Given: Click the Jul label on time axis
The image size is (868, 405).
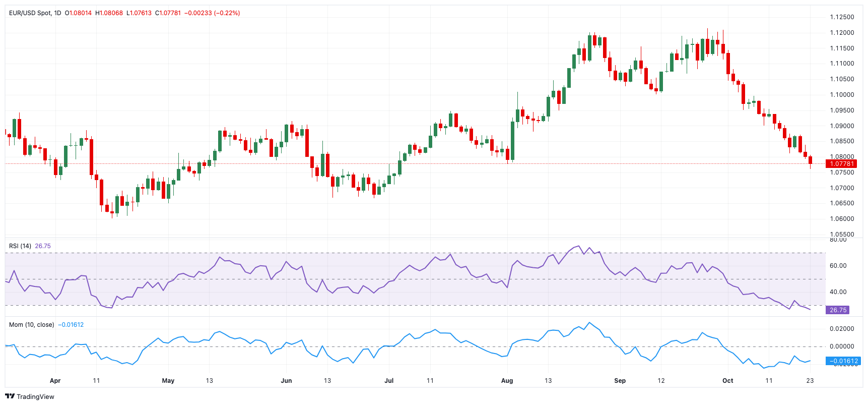Looking at the screenshot, I should coord(389,381).
